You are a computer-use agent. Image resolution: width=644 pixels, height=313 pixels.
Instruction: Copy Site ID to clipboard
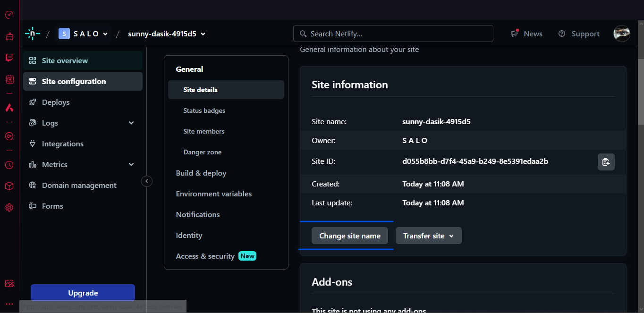point(606,162)
